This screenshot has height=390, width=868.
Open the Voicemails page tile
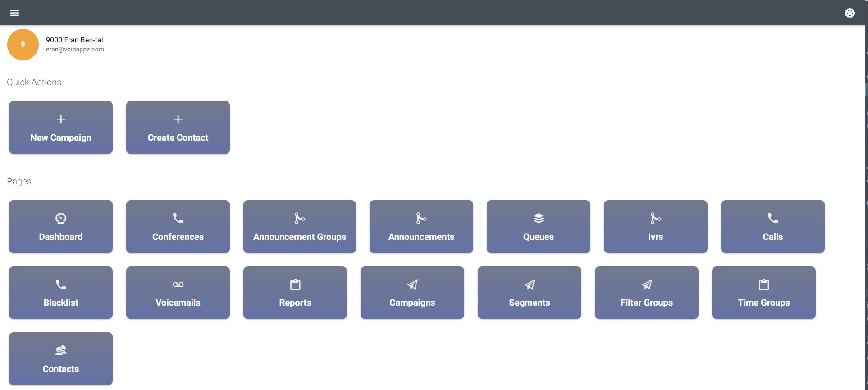(178, 293)
